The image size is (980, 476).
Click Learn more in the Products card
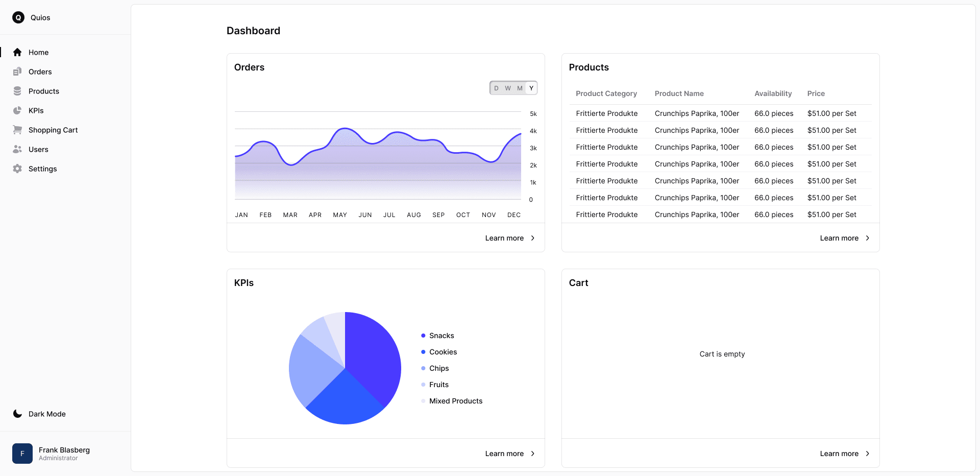point(840,238)
